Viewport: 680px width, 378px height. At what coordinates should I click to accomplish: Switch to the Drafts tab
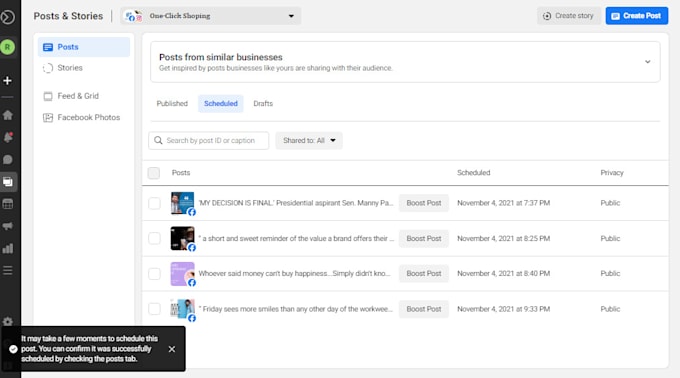pos(263,104)
